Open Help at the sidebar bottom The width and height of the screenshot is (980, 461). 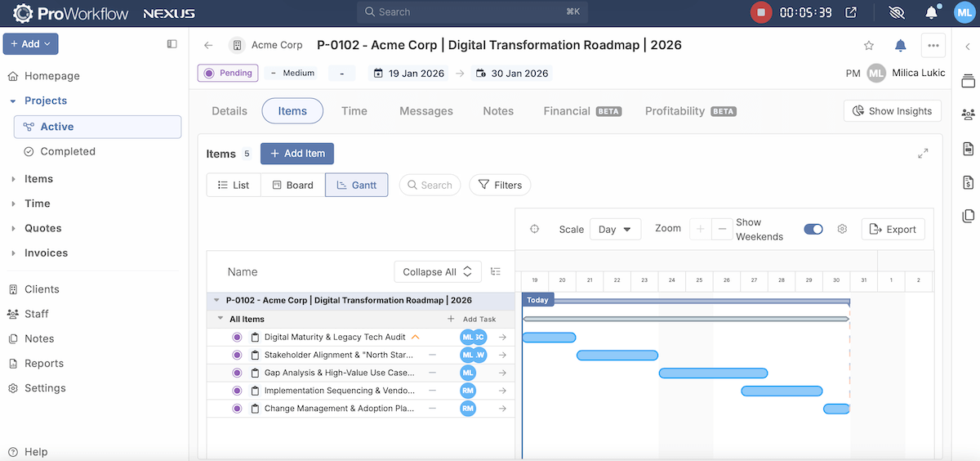tap(36, 451)
